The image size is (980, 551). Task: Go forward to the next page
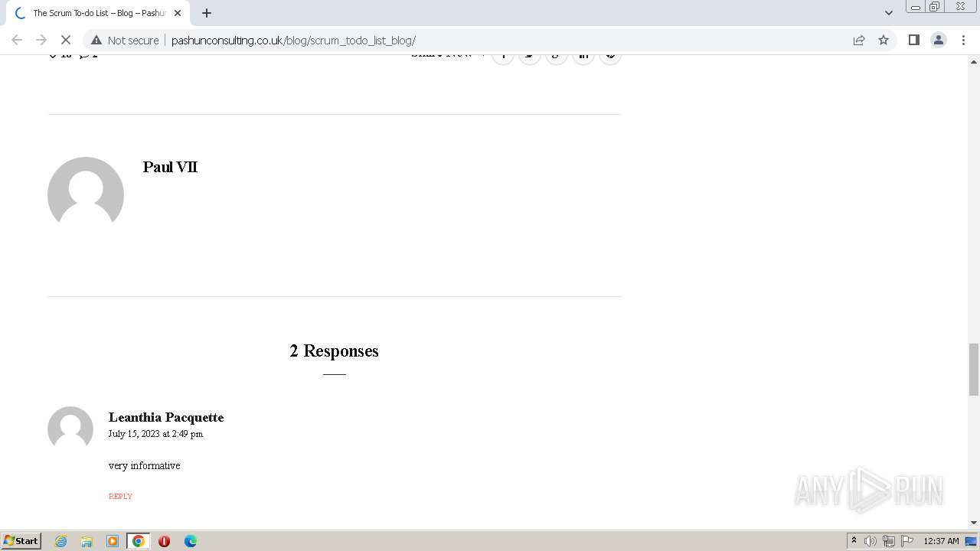pyautogui.click(x=41, y=40)
